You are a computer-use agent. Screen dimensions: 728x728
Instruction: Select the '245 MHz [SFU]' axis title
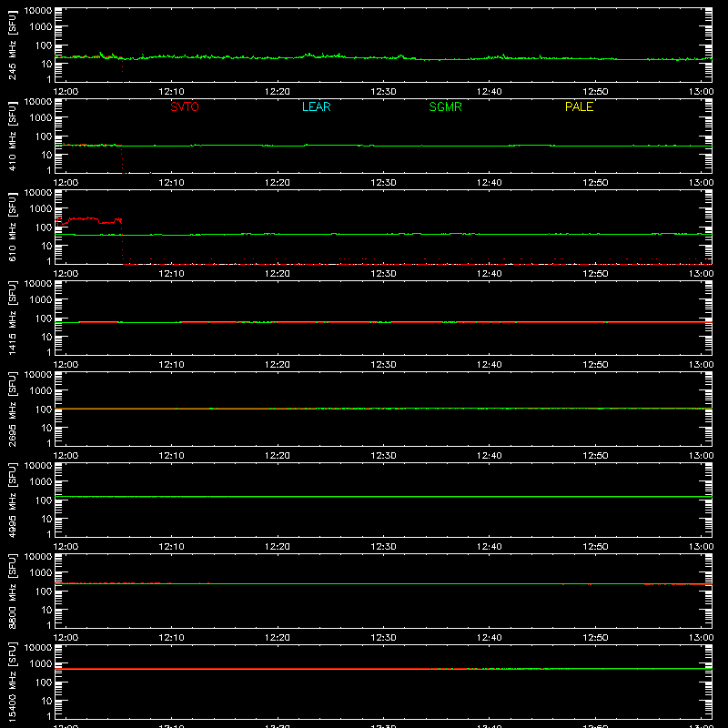tap(13, 45)
